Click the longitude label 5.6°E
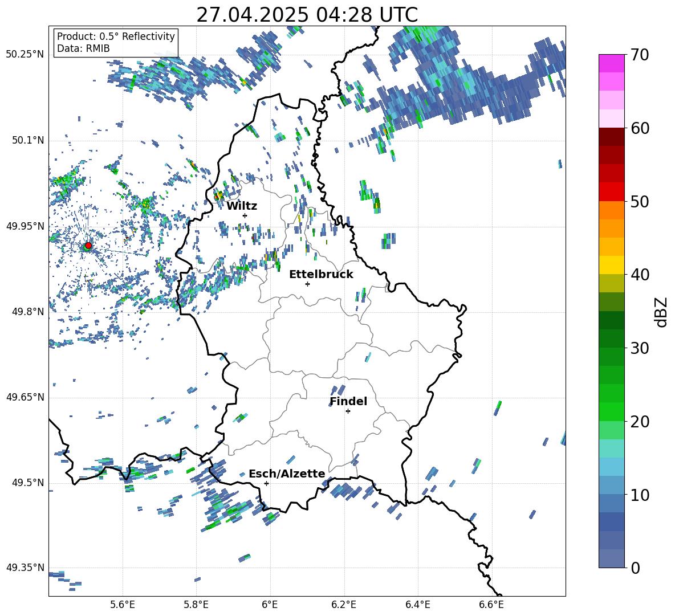The height and width of the screenshot is (616, 675). [123, 605]
